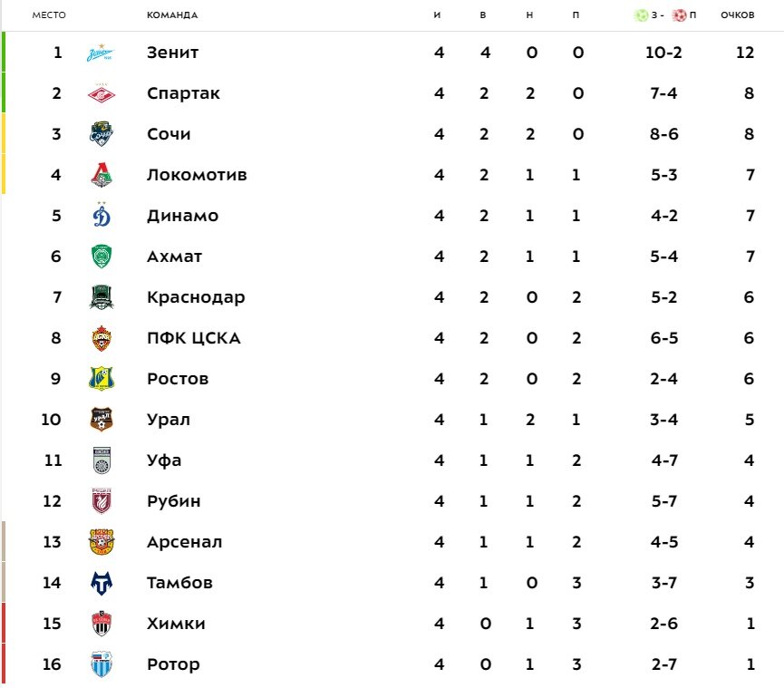Open the Rostov team crest

coord(101,379)
